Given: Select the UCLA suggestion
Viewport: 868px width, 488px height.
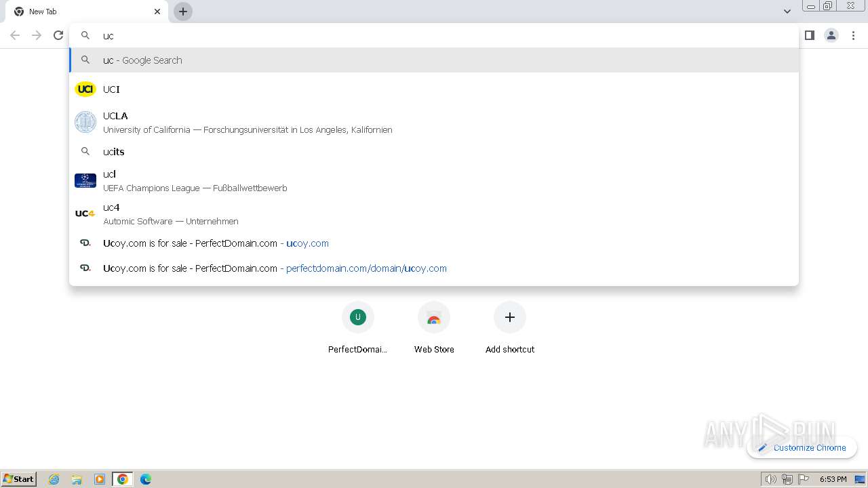Looking at the screenshot, I should click(x=434, y=122).
